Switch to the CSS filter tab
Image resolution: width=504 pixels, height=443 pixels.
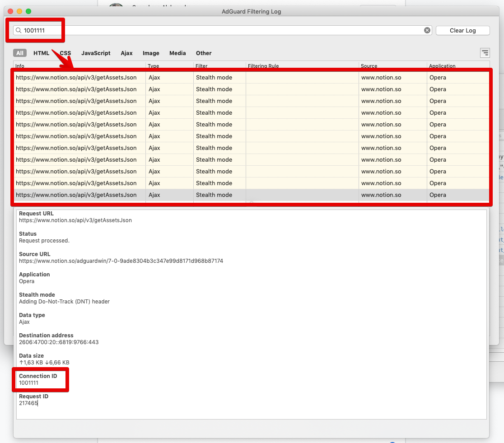tap(65, 53)
